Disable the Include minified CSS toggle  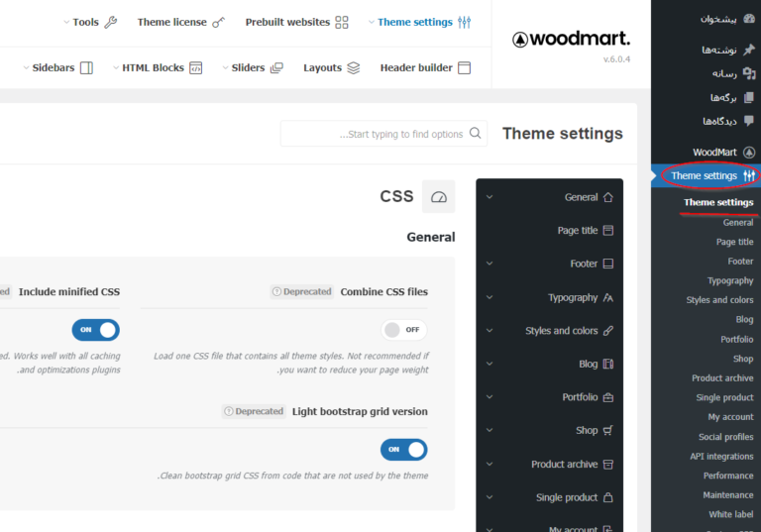click(95, 330)
